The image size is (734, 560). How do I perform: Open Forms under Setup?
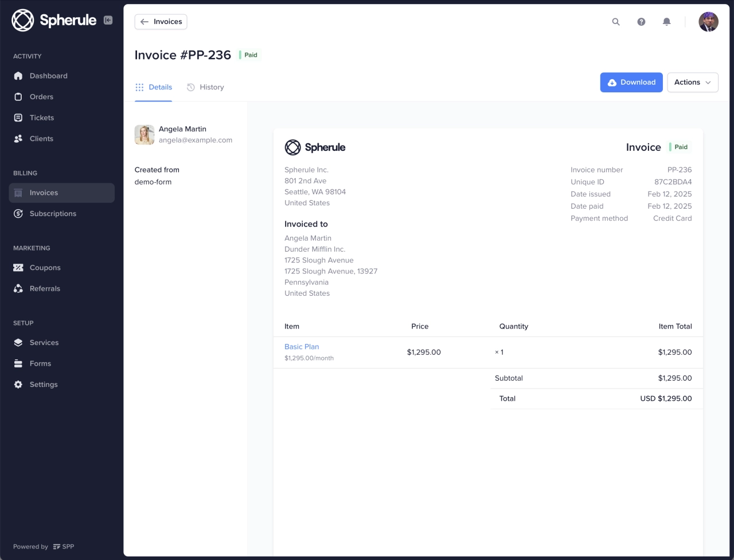click(x=62, y=363)
